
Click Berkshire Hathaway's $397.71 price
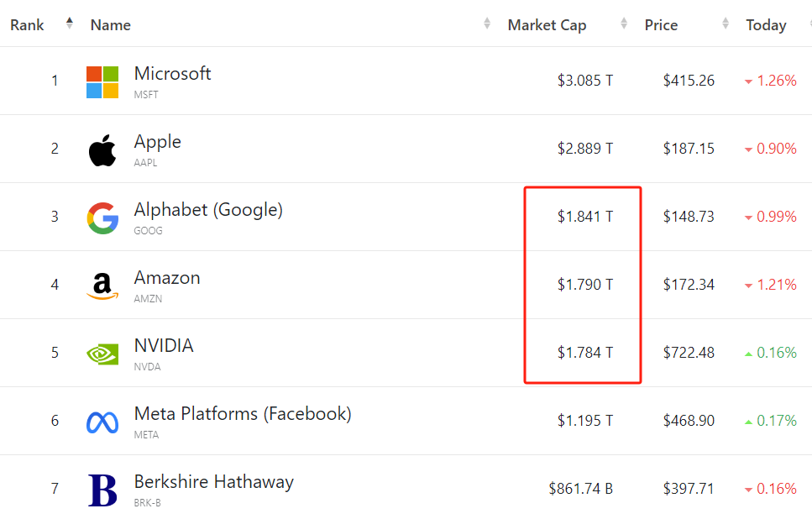point(689,489)
